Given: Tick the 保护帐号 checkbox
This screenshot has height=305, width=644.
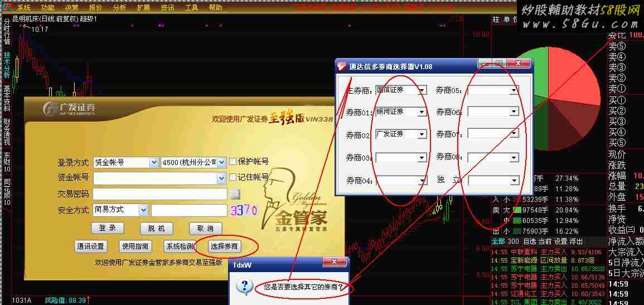Looking at the screenshot, I should pyautogui.click(x=233, y=162).
